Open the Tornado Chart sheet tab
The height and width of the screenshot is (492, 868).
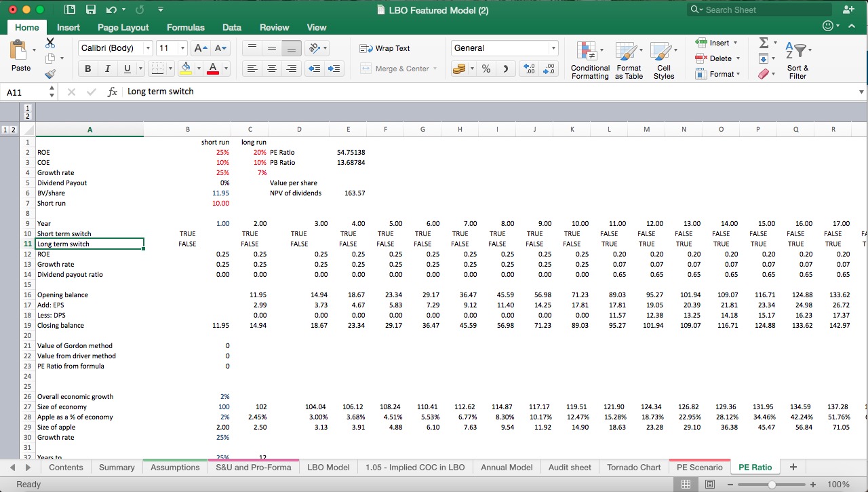tap(633, 467)
